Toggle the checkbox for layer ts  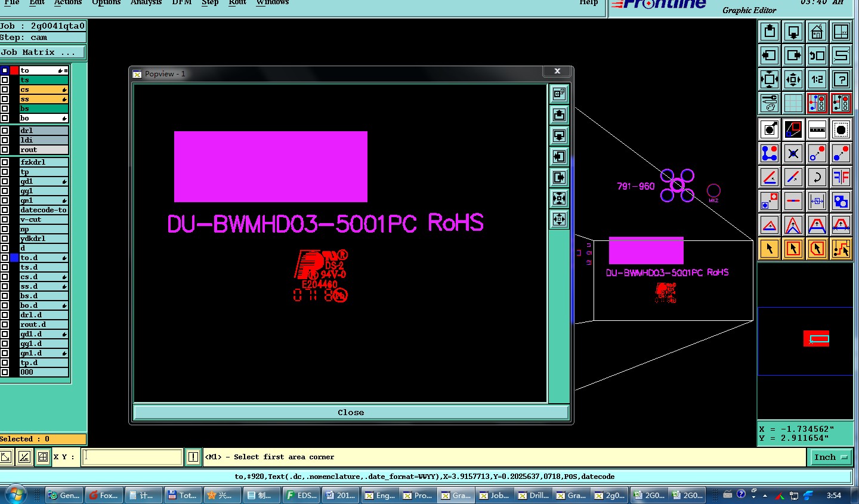coord(5,80)
